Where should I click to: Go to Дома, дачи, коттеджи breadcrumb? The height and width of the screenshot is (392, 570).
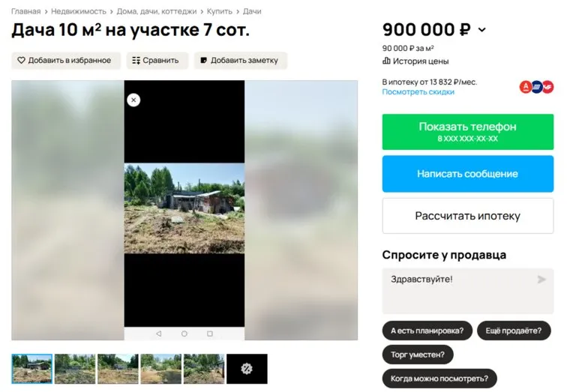click(156, 11)
